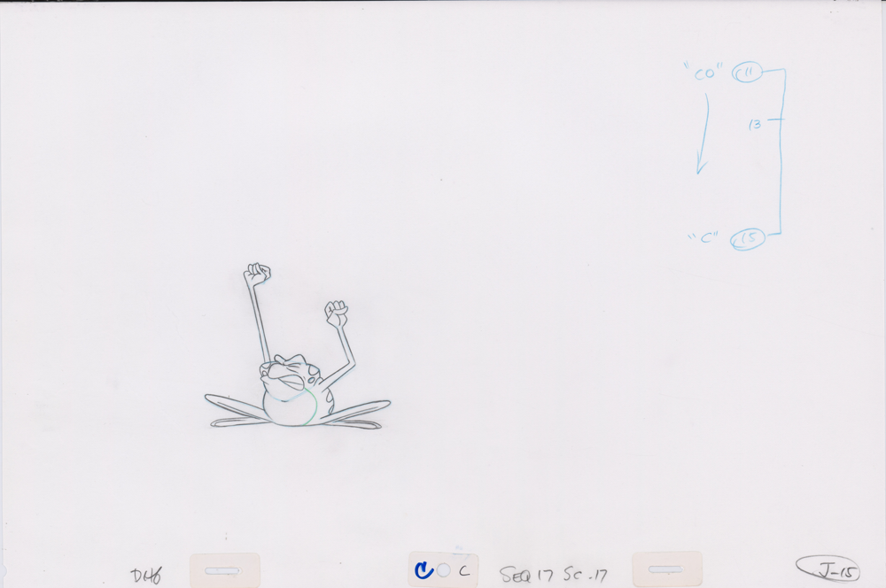Viewport: 886px width, 588px height.
Task: Click the handwritten initials at bottom left
Action: point(144,574)
